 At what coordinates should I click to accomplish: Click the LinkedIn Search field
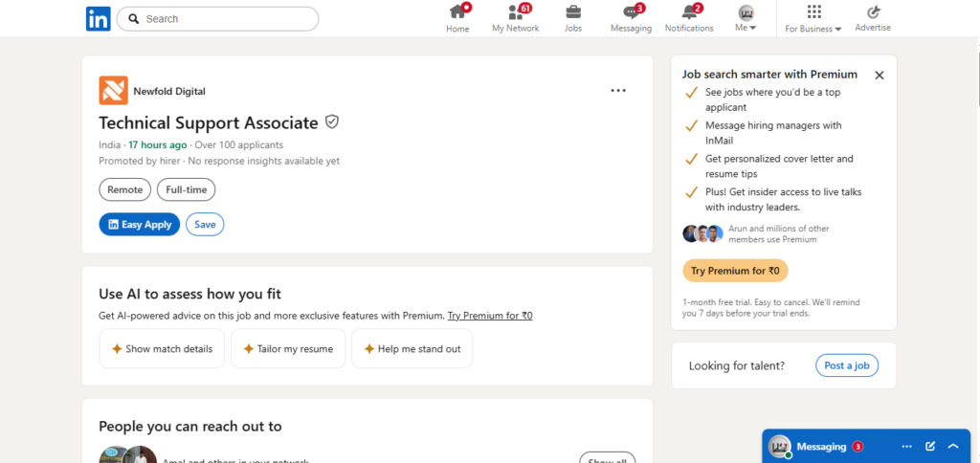pos(217,19)
